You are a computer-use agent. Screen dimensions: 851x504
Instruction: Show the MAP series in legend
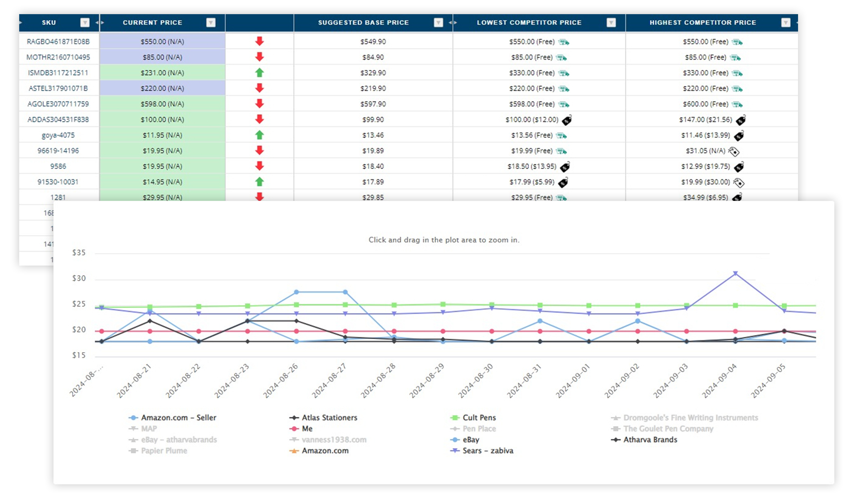pyautogui.click(x=149, y=428)
